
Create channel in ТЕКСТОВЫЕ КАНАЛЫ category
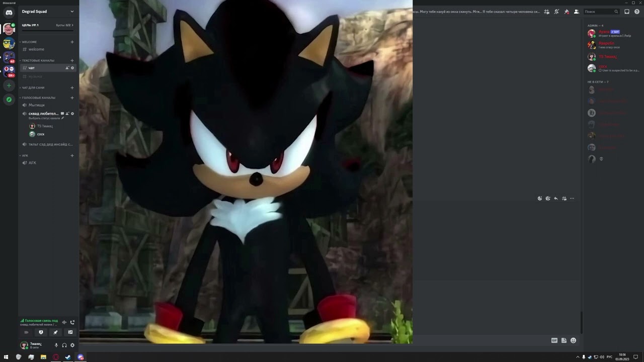click(x=72, y=60)
